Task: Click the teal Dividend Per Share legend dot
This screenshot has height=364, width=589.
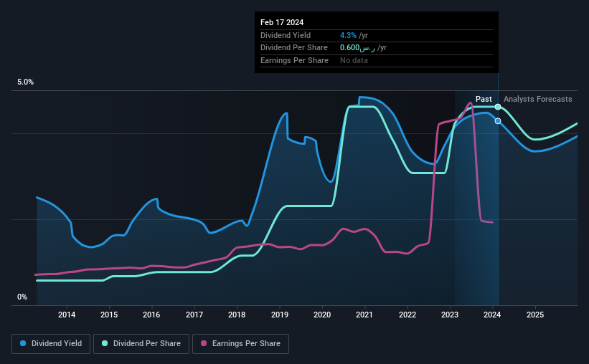Action: (x=105, y=343)
